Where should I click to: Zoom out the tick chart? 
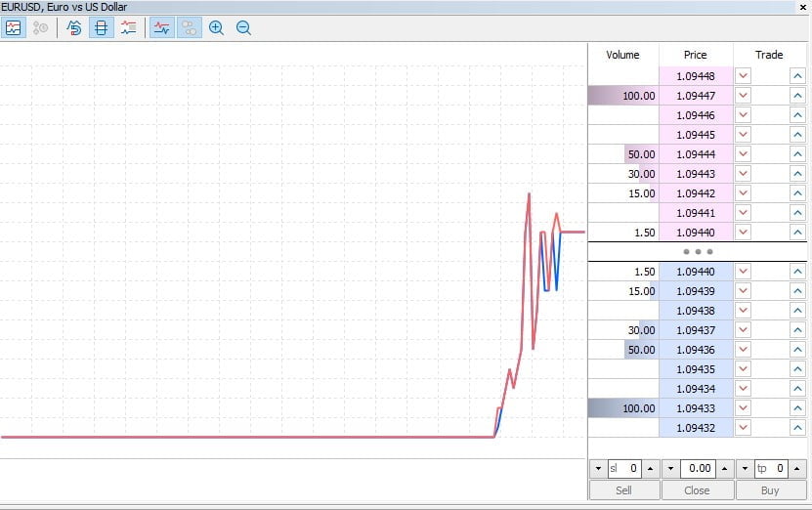(x=243, y=28)
